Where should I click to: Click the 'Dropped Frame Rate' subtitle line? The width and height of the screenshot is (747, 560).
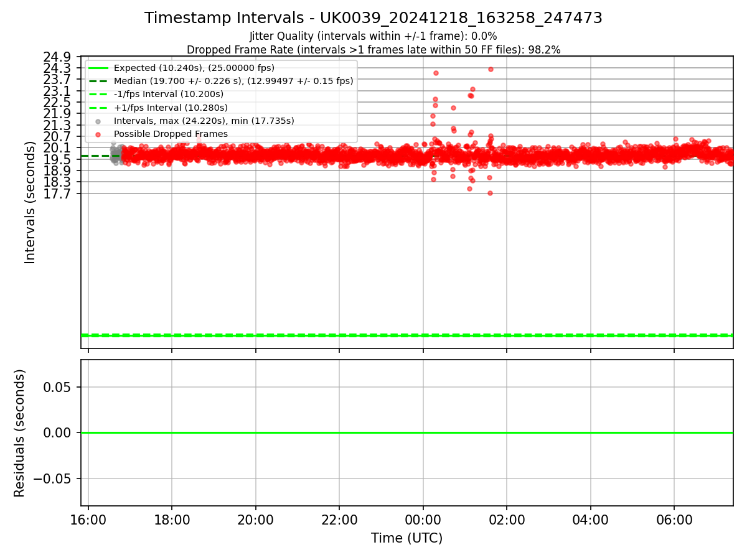374,50
